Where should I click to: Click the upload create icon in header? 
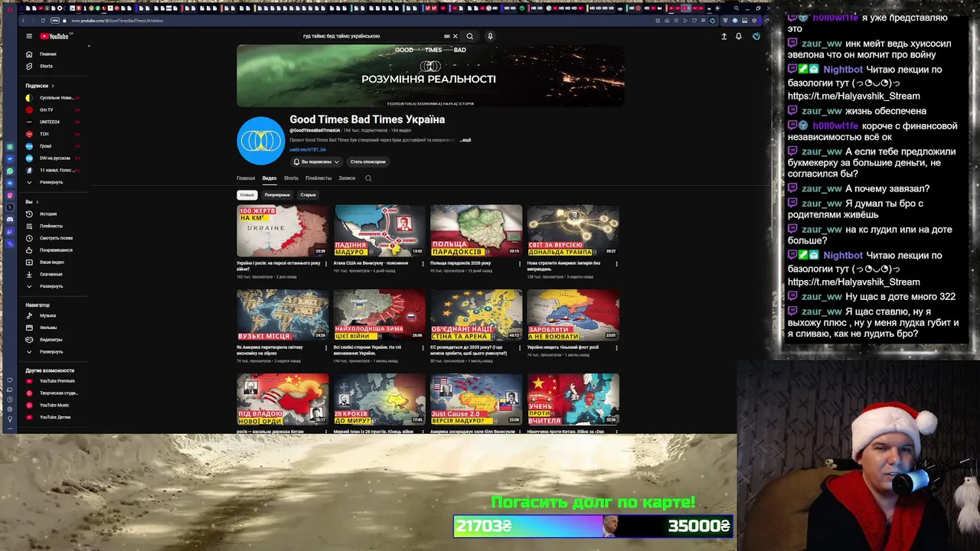(724, 36)
